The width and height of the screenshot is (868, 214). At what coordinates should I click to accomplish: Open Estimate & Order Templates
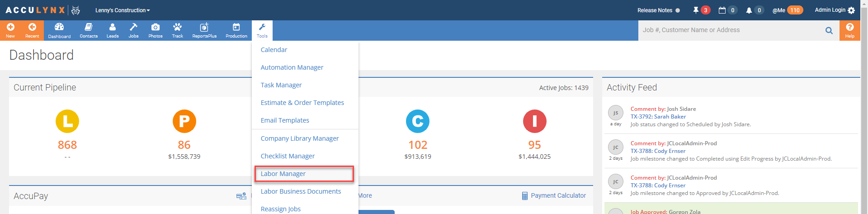302,103
